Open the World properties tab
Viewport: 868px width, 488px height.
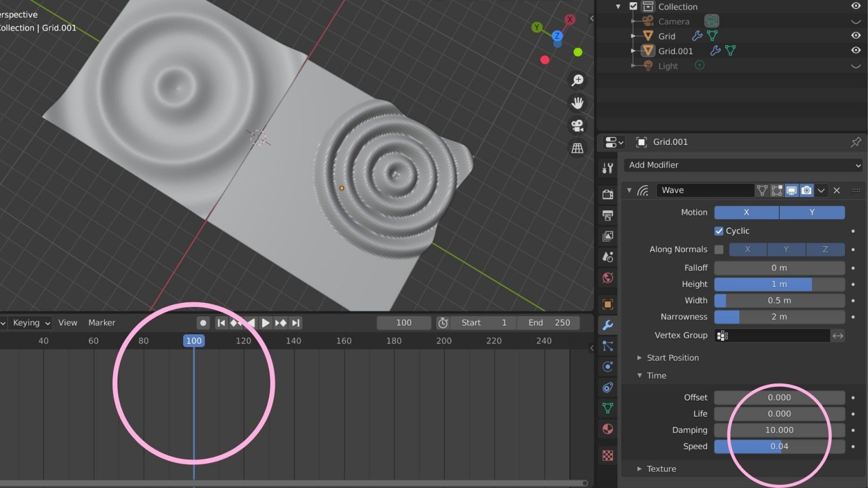pos(607,277)
